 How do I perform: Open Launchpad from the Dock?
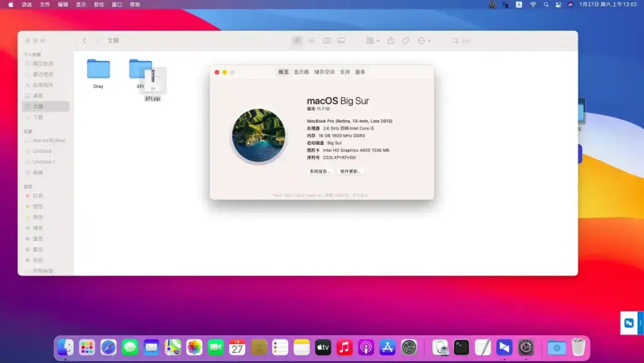(87, 347)
